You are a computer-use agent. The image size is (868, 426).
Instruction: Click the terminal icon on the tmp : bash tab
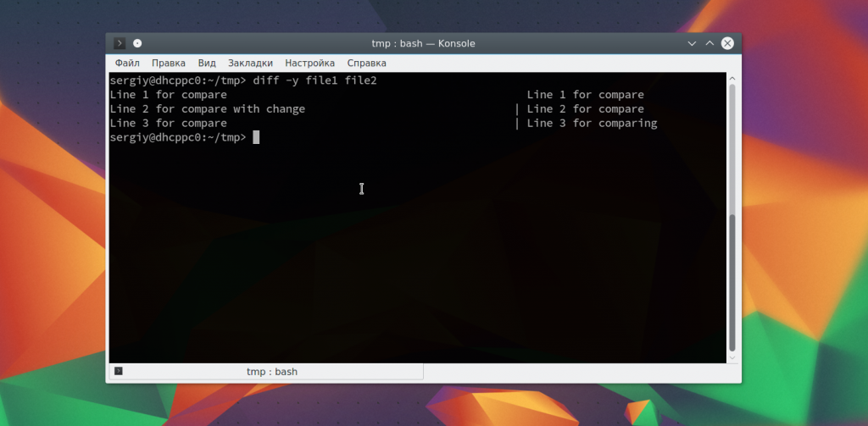tap(119, 371)
